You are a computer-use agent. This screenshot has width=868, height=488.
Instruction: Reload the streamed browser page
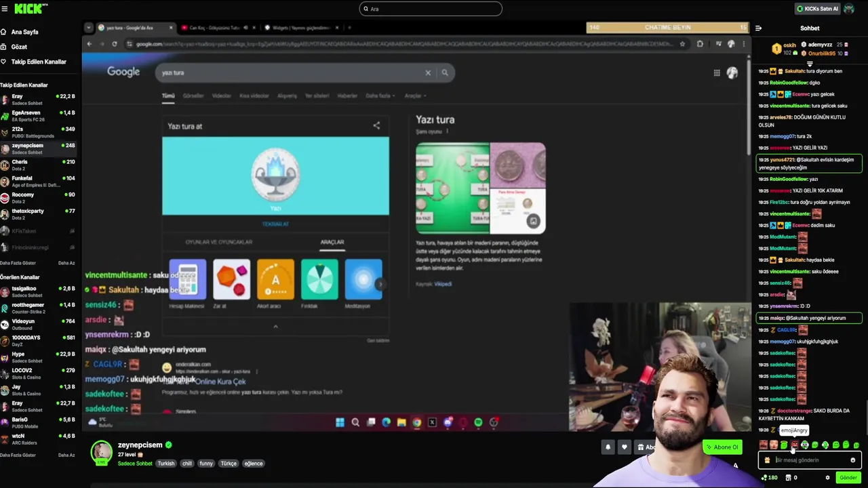pyautogui.click(x=115, y=44)
